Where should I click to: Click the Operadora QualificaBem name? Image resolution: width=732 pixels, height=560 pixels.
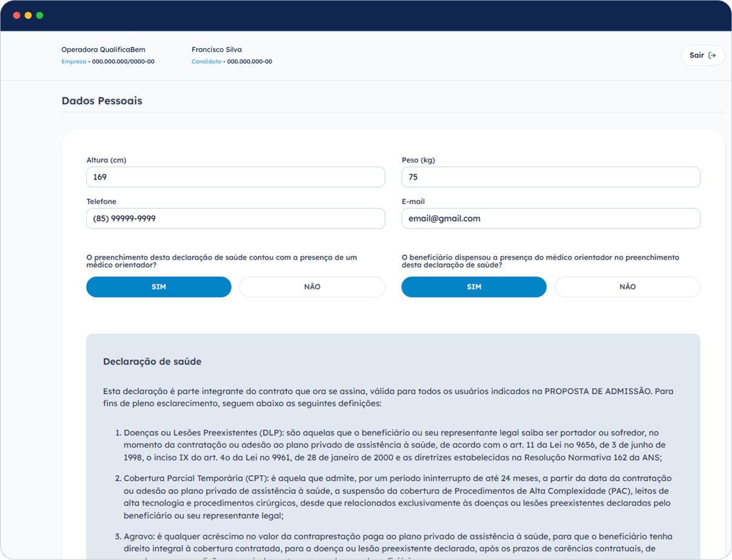pyautogui.click(x=103, y=50)
